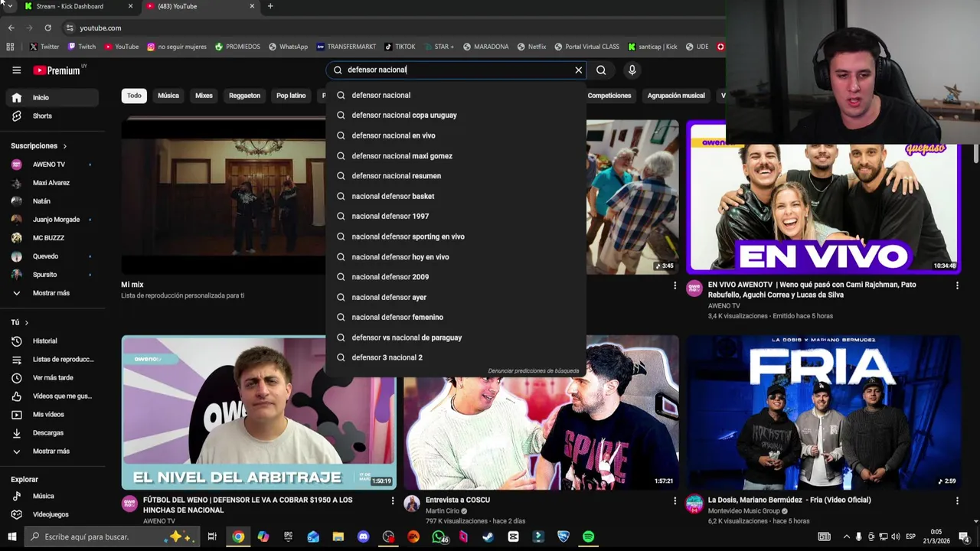The height and width of the screenshot is (551, 980).
Task: Open the Spotify taskbar icon
Action: 588,536
